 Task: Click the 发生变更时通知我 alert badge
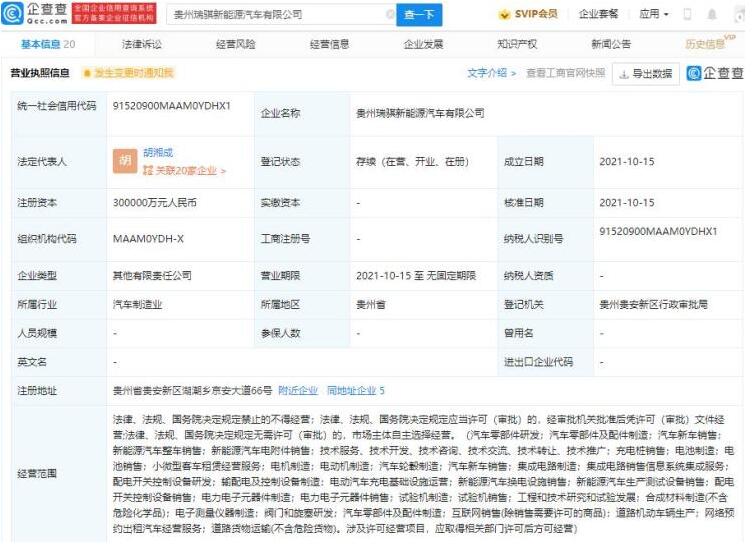click(128, 73)
